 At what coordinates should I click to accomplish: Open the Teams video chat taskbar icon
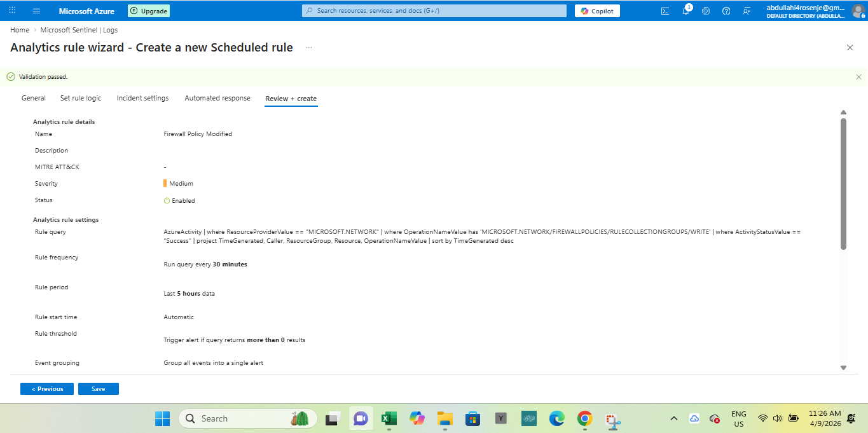(x=361, y=418)
